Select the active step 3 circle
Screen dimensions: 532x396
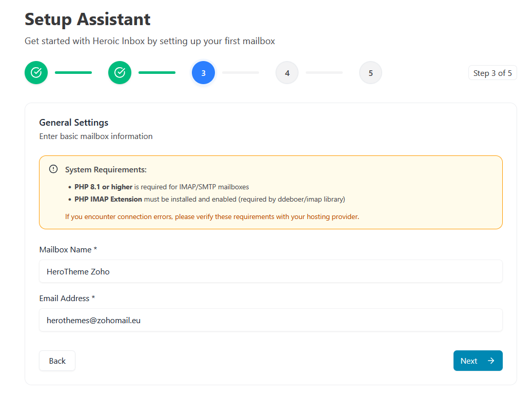(x=203, y=73)
